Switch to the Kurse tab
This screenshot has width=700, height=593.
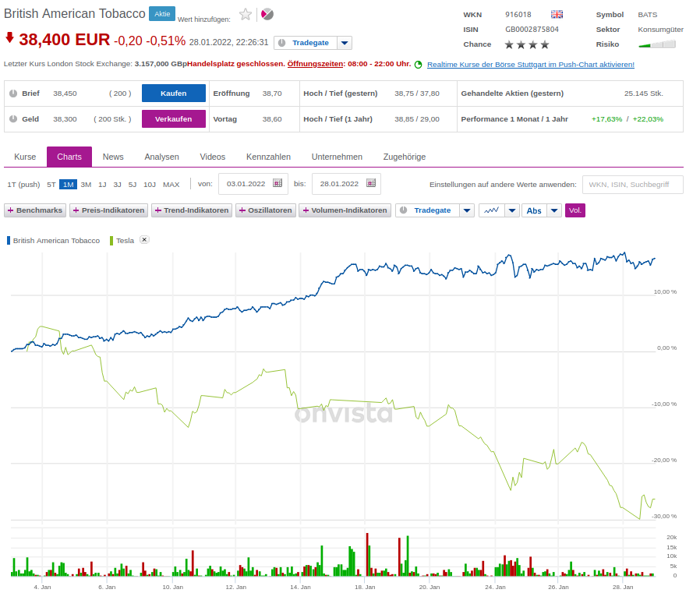[x=25, y=157]
